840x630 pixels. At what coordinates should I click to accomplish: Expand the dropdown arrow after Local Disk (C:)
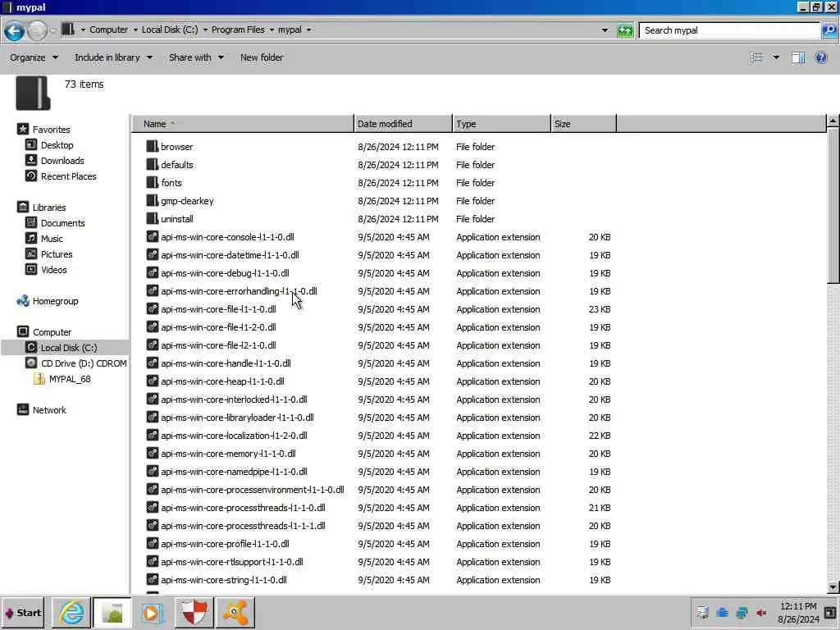204,30
